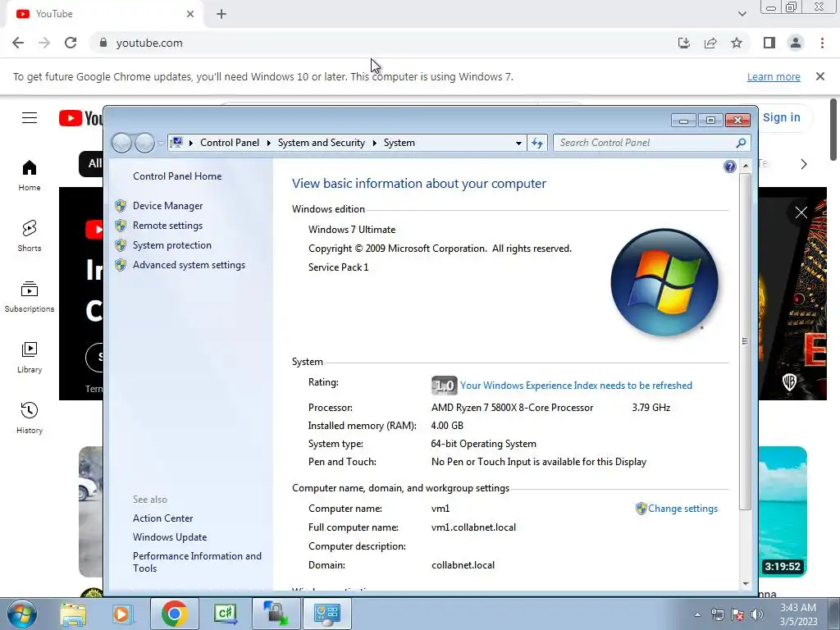Click Search Control Panel field
This screenshot has width=840, height=630.
click(645, 143)
